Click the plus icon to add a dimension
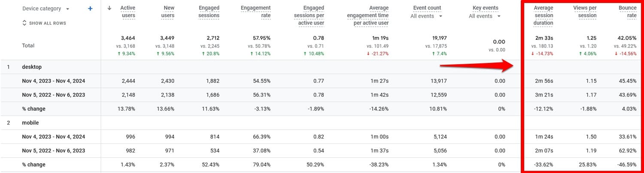The width and height of the screenshot is (644, 173). tap(90, 9)
